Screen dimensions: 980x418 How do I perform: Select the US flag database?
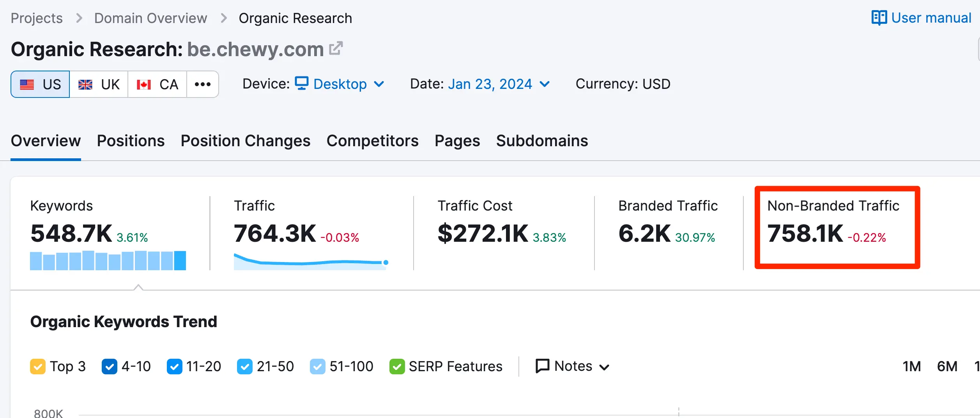point(40,84)
